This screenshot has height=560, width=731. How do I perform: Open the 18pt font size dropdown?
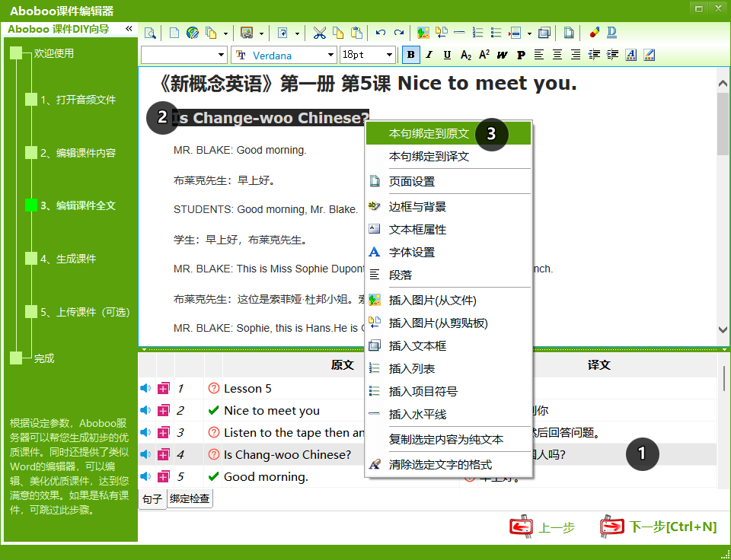click(x=390, y=55)
